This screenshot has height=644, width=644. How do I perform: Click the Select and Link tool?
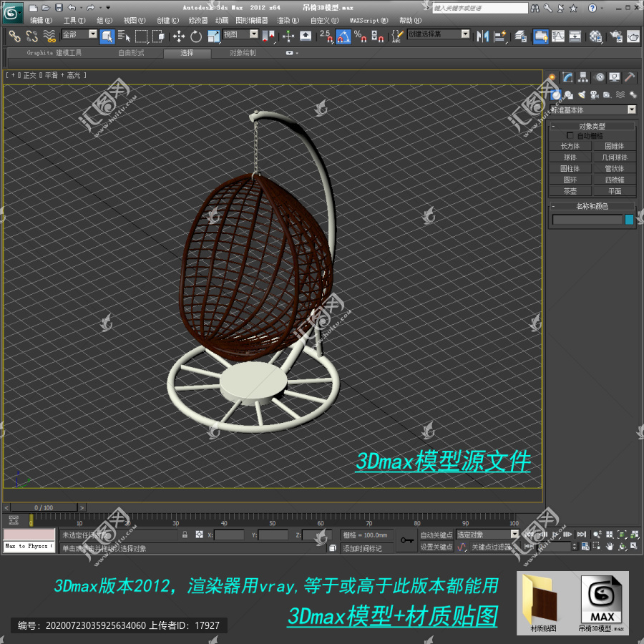(15, 36)
